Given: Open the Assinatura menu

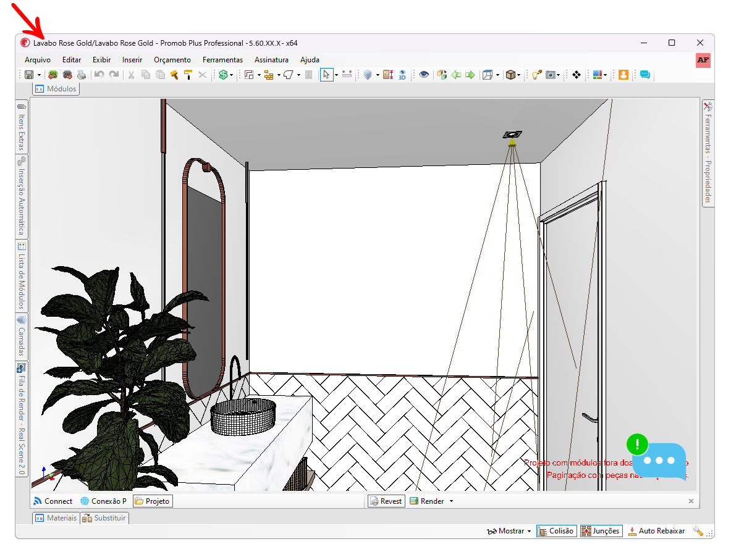Looking at the screenshot, I should coord(271,60).
